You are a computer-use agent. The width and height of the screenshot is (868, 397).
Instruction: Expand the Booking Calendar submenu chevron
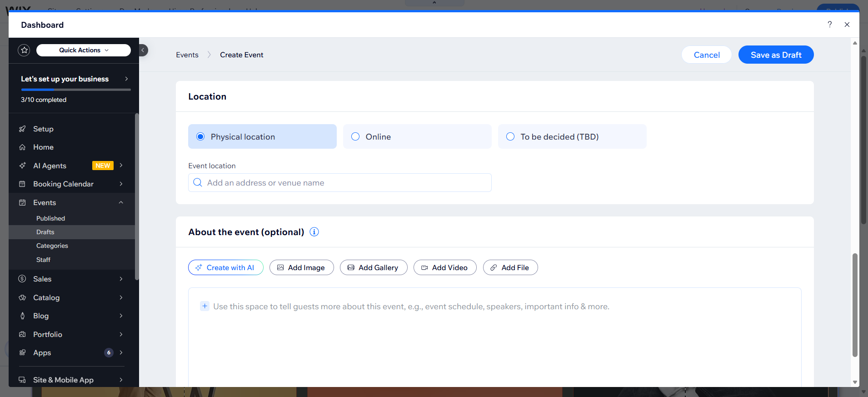[x=121, y=184]
